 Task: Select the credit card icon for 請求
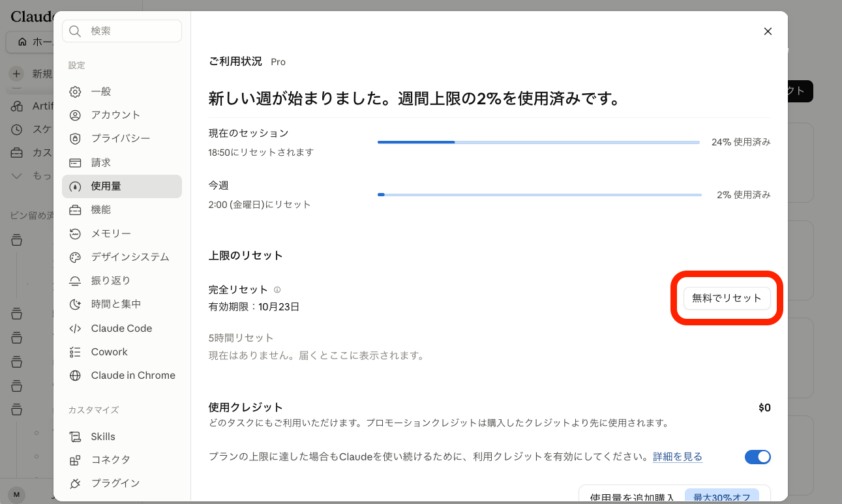[75, 162]
